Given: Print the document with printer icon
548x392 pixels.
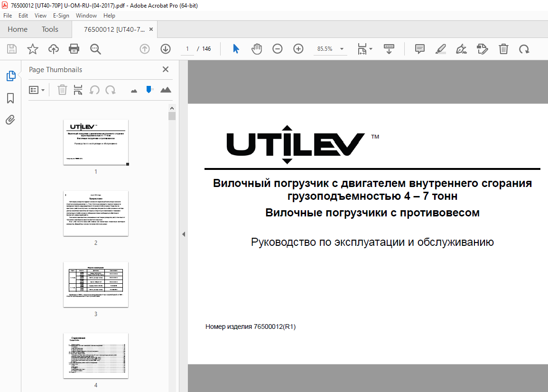Looking at the screenshot, I should [74, 49].
